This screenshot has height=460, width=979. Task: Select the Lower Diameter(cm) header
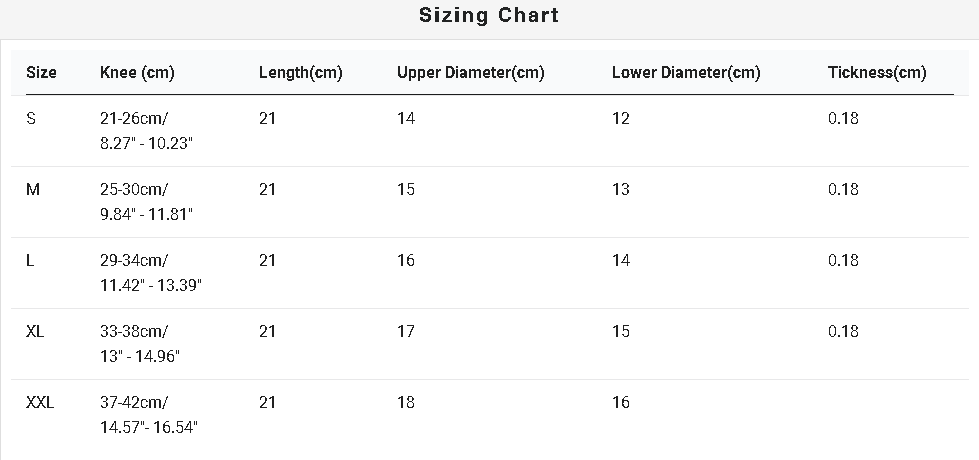click(x=686, y=72)
